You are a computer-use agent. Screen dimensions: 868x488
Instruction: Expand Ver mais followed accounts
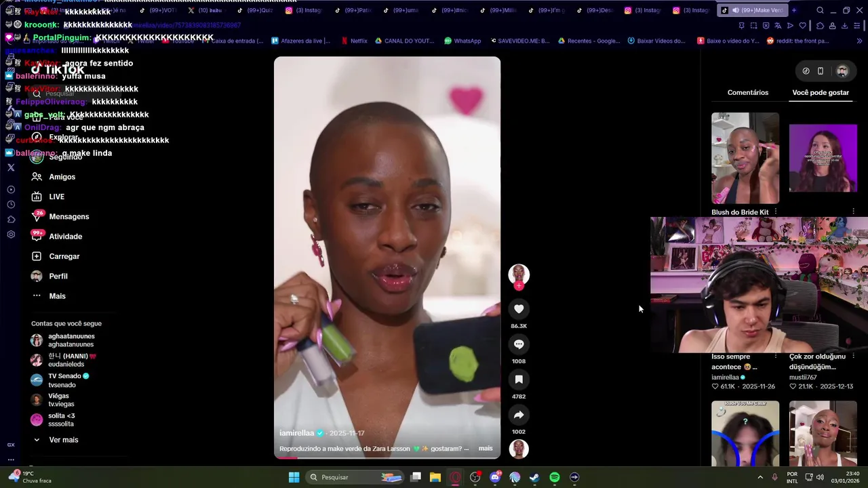55,440
